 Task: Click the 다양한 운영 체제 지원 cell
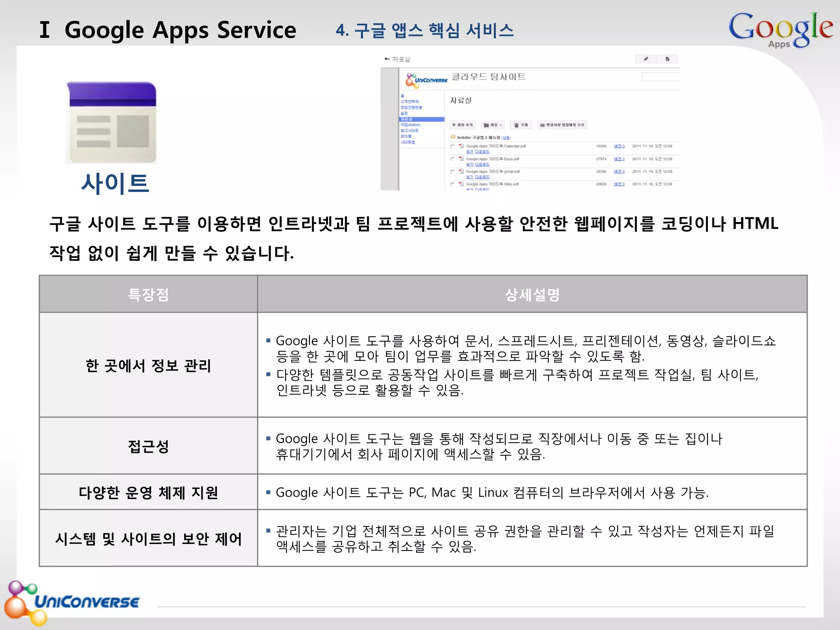coord(148,492)
